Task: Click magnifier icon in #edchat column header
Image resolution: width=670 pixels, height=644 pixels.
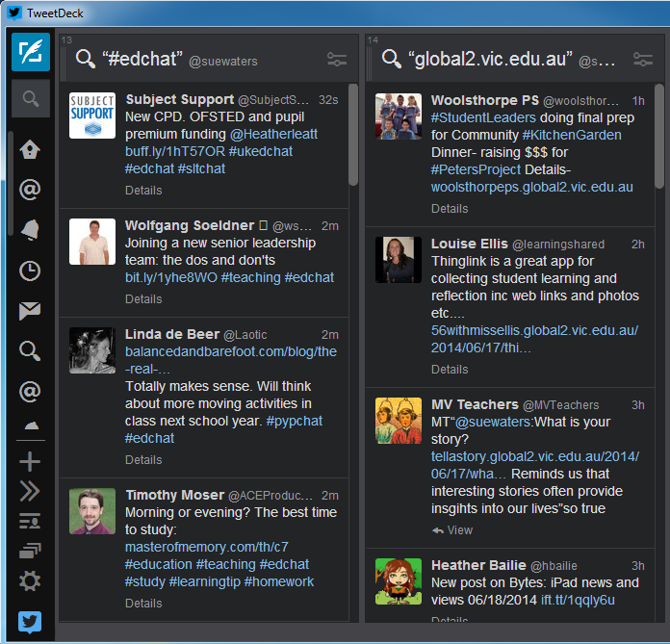Action: click(x=86, y=59)
